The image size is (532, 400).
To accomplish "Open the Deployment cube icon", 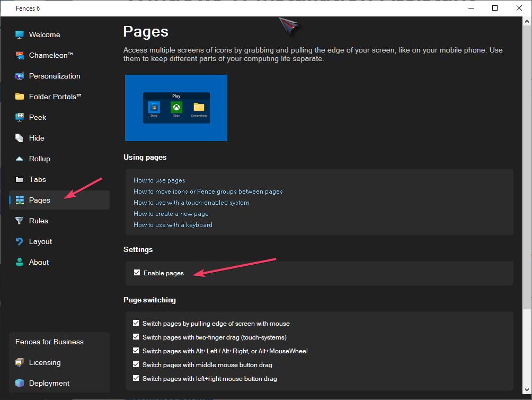I will point(20,383).
